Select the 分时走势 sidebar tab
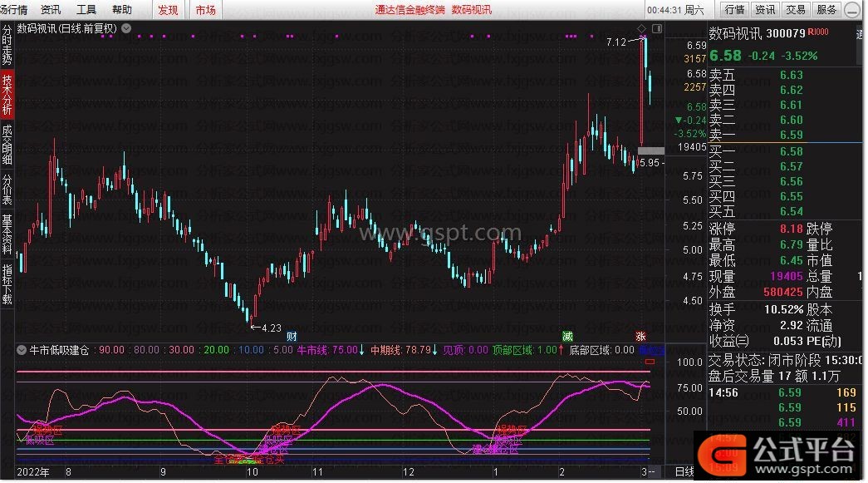Image resolution: width=868 pixels, height=483 pixels. pos(7,45)
